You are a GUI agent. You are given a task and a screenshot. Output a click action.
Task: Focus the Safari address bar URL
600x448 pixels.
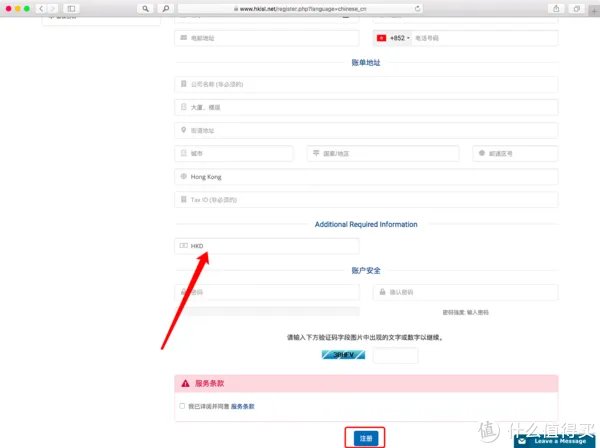[300, 8]
